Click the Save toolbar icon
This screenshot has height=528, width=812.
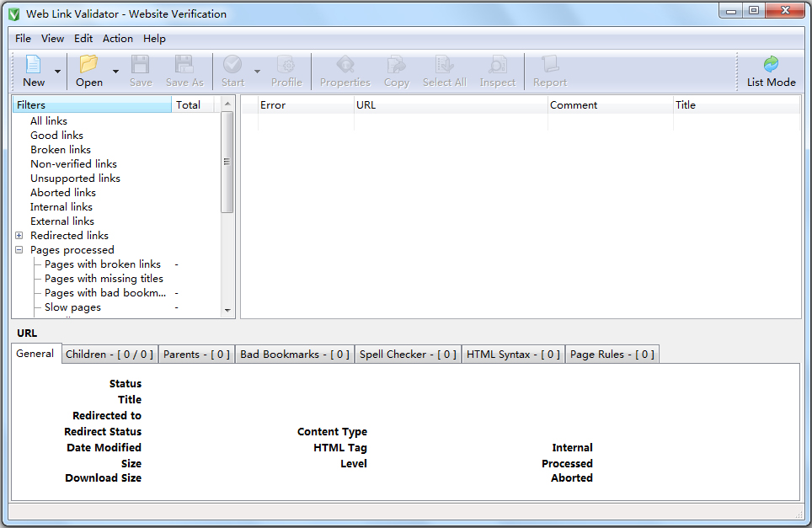coord(141,64)
